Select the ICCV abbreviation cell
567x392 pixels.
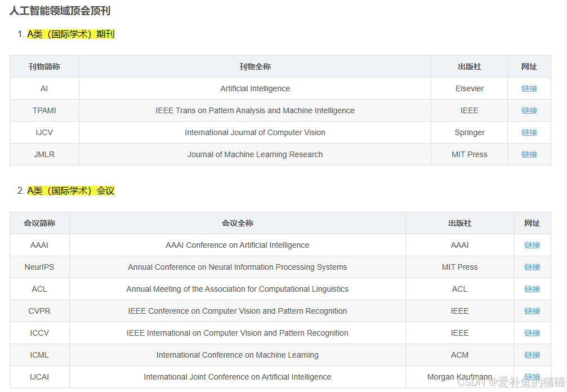point(39,333)
